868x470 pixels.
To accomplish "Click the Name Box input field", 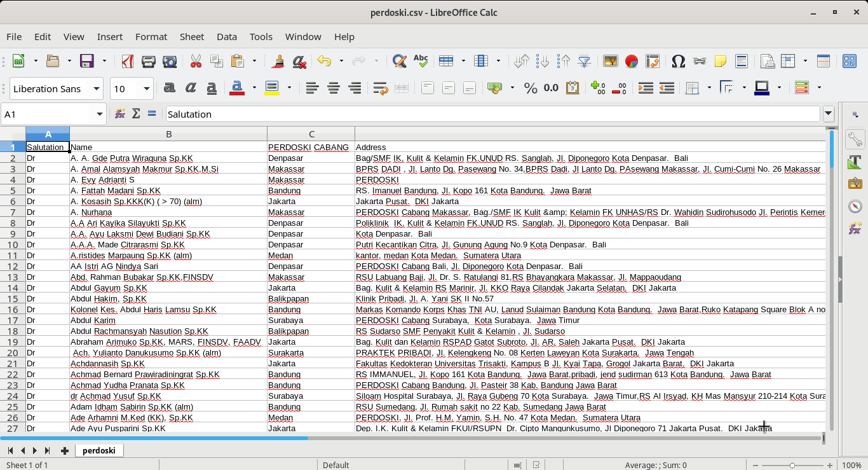I will 48,114.
